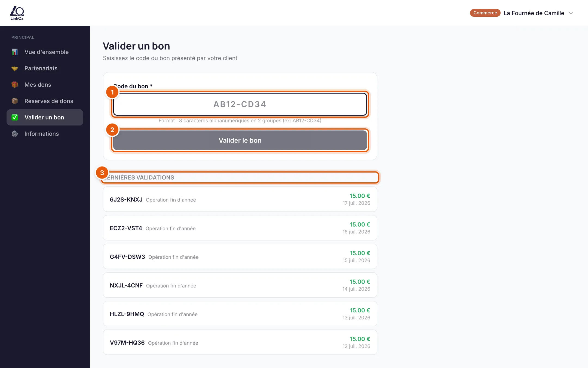Select the NXJL-4CNF validation row
The image size is (588, 368).
[240, 285]
